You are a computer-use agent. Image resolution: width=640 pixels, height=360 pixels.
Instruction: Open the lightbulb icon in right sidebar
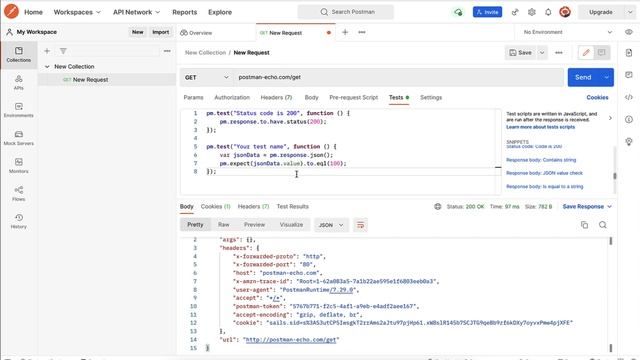[x=629, y=142]
